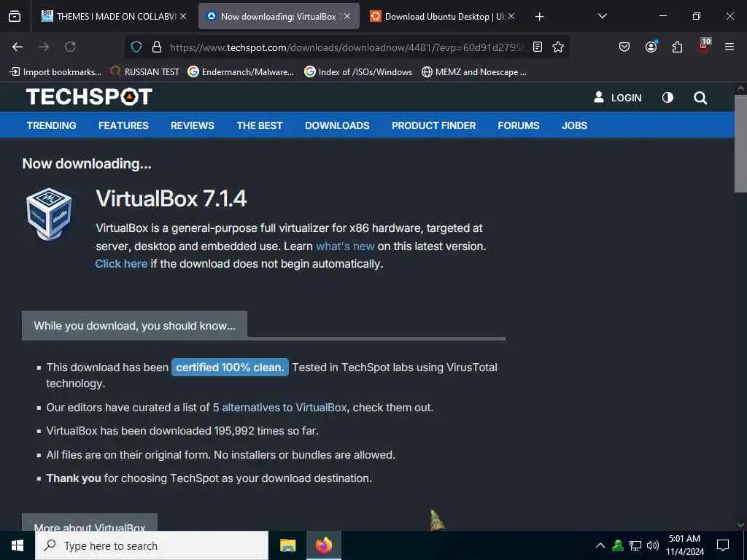Open the tracking protection shield icon
The height and width of the screenshot is (560, 747).
click(136, 47)
